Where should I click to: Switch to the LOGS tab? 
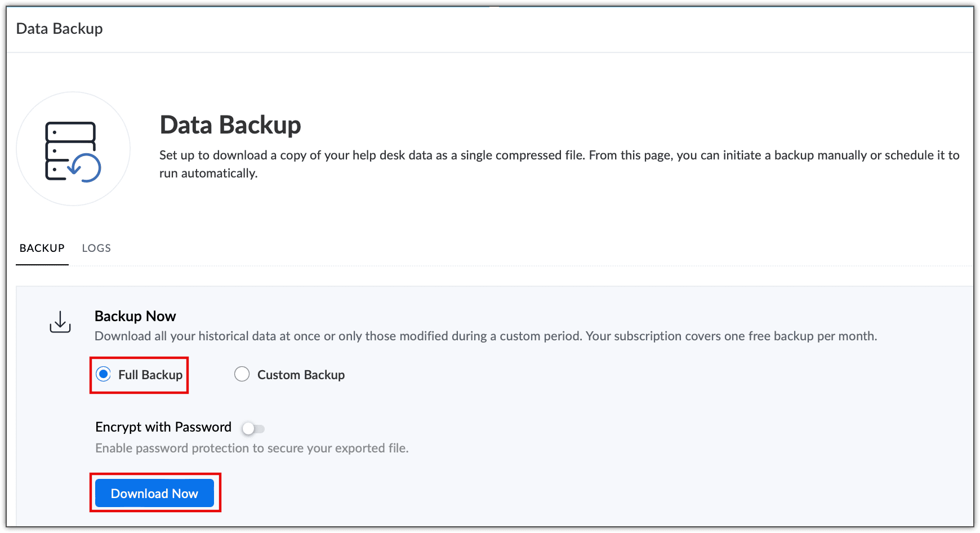[96, 248]
